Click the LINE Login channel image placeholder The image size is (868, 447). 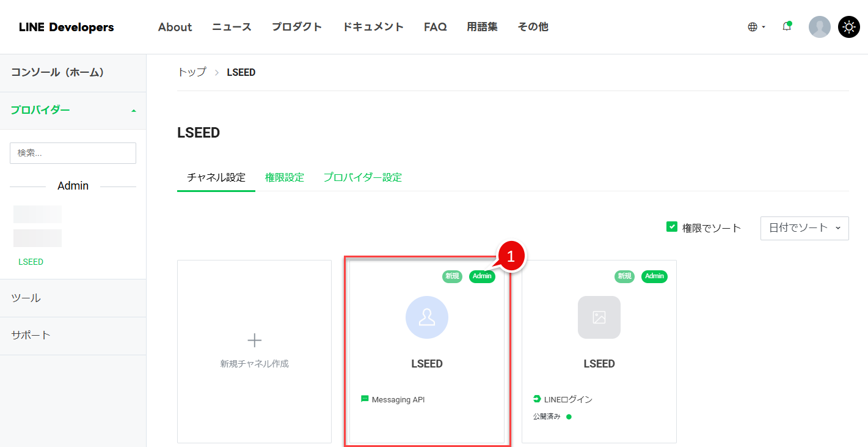[599, 317]
